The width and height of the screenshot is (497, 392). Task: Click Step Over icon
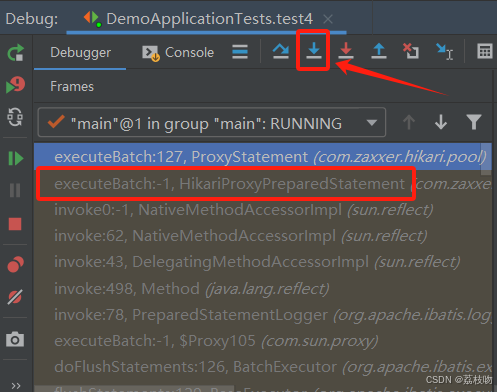281,52
